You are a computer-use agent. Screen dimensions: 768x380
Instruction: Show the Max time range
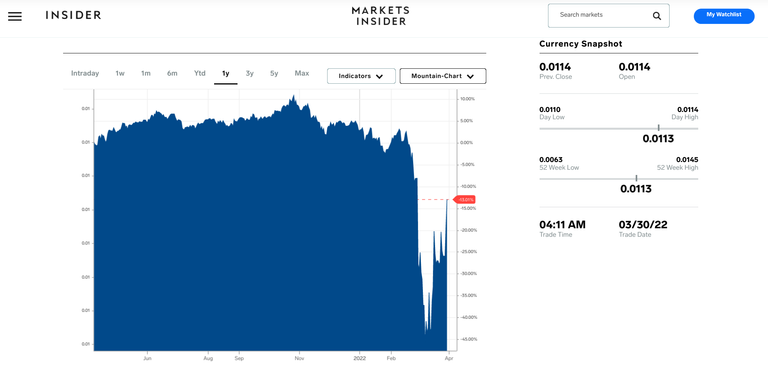click(302, 73)
